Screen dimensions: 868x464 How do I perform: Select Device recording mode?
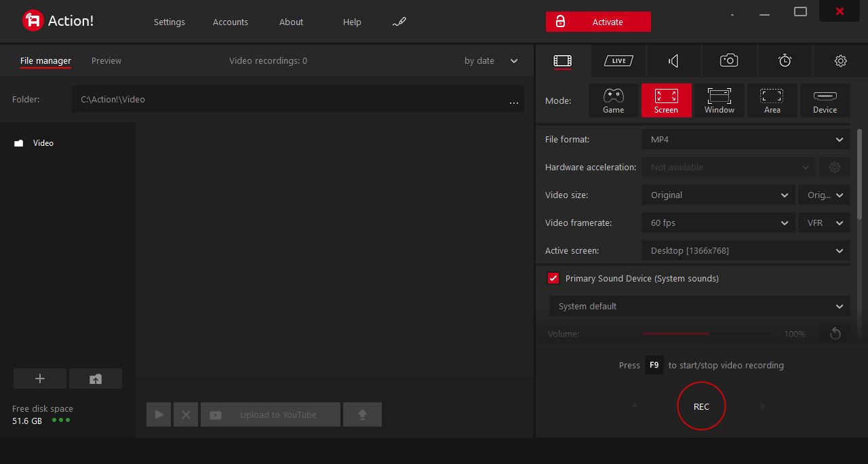coord(825,100)
